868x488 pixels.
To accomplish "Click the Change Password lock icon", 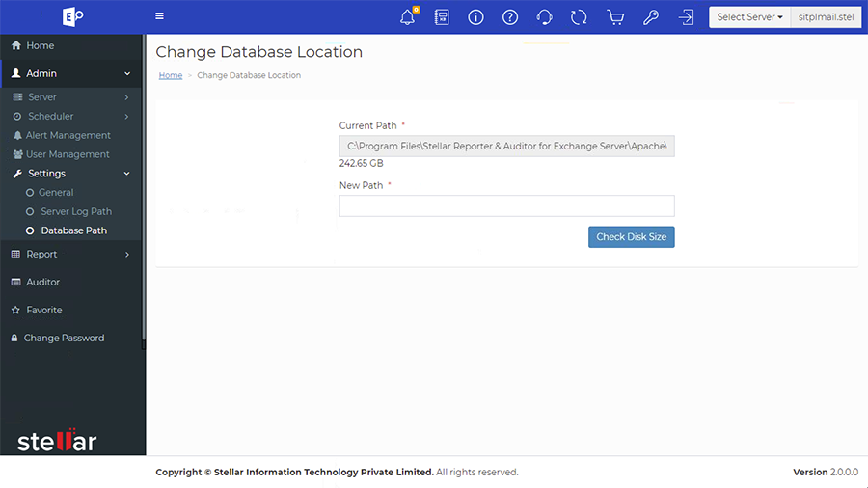I will (14, 338).
